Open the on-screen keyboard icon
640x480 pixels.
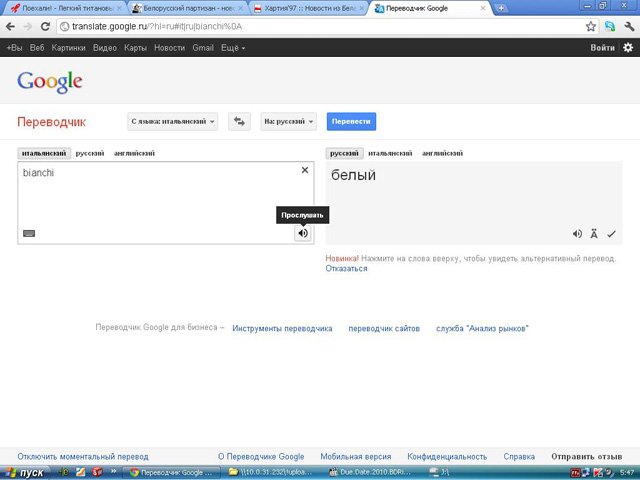tap(29, 233)
